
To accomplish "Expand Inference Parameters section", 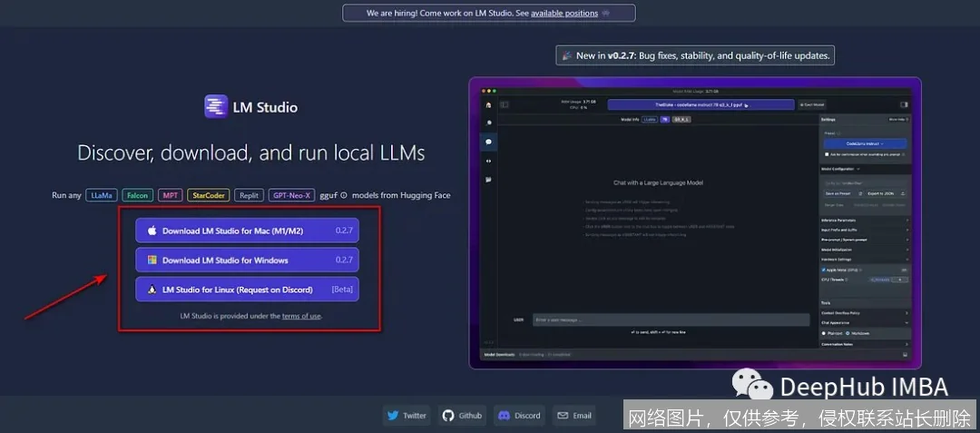I will 865,220.
